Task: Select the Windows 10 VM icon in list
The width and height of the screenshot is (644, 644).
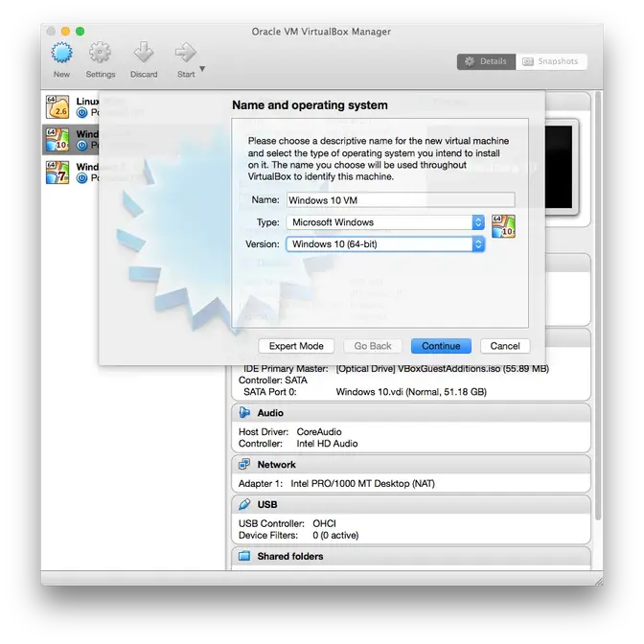Action: [57, 140]
